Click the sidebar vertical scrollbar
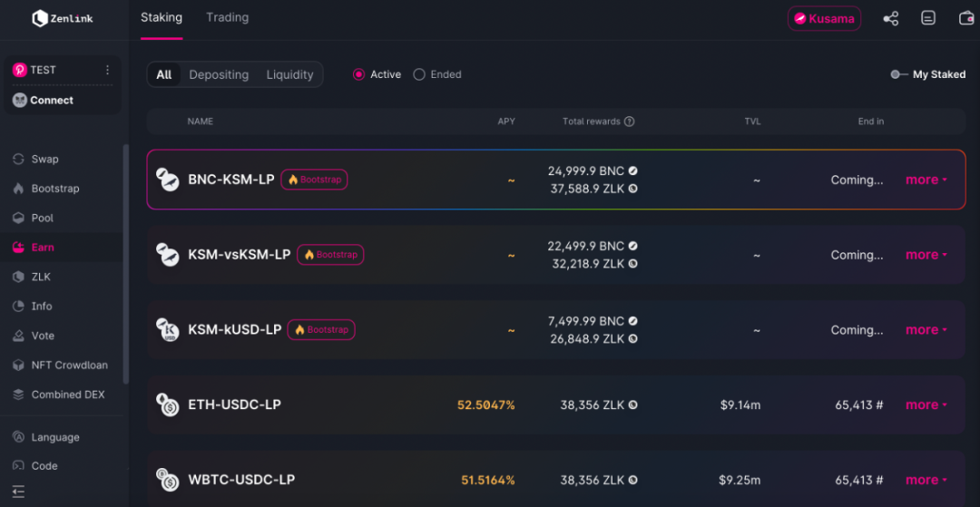 click(x=126, y=263)
